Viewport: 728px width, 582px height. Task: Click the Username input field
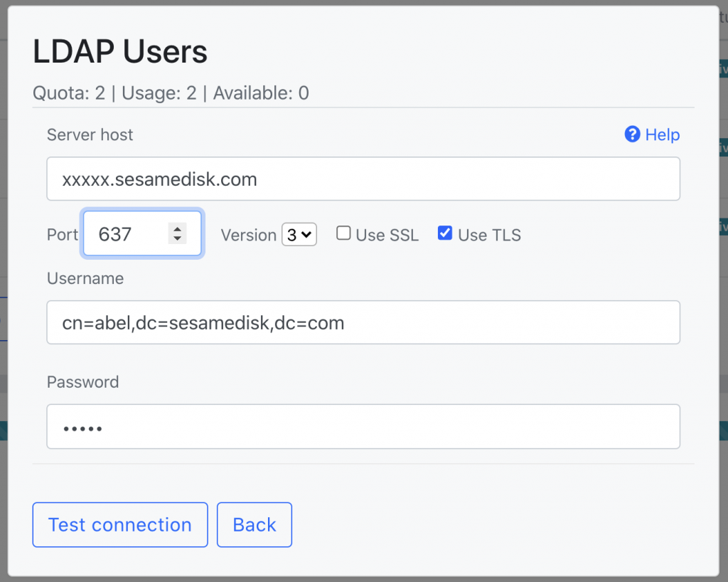pyautogui.click(x=363, y=322)
